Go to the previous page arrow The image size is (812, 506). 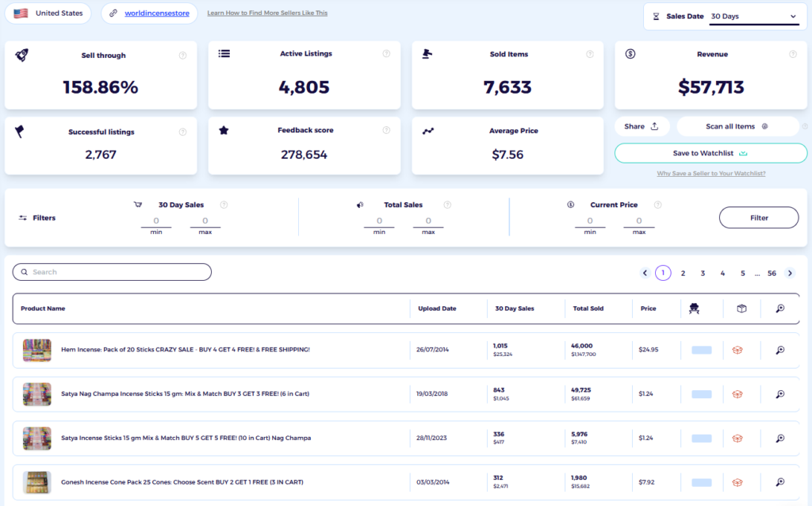coord(645,273)
